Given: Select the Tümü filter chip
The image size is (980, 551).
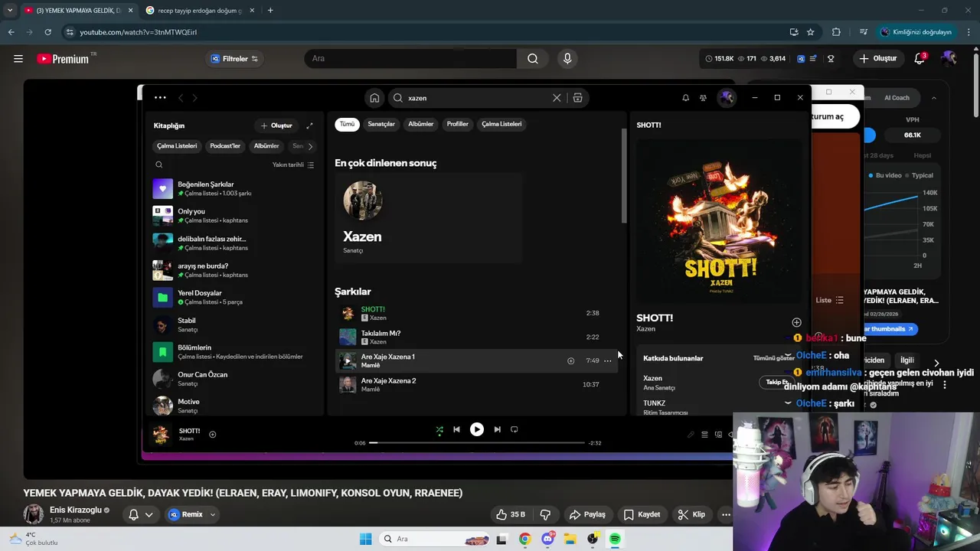Looking at the screenshot, I should point(347,124).
